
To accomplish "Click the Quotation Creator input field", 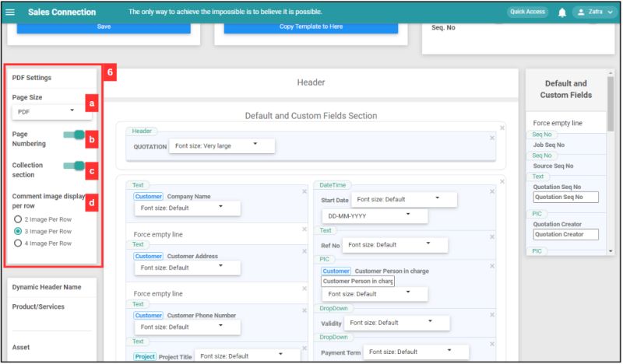I will (565, 235).
